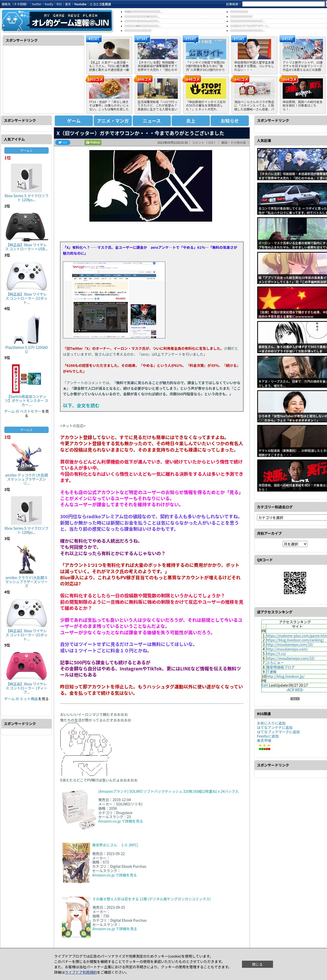Click the Twitter tweet button under title
The width and height of the screenshot is (327, 980).
[x=62, y=142]
